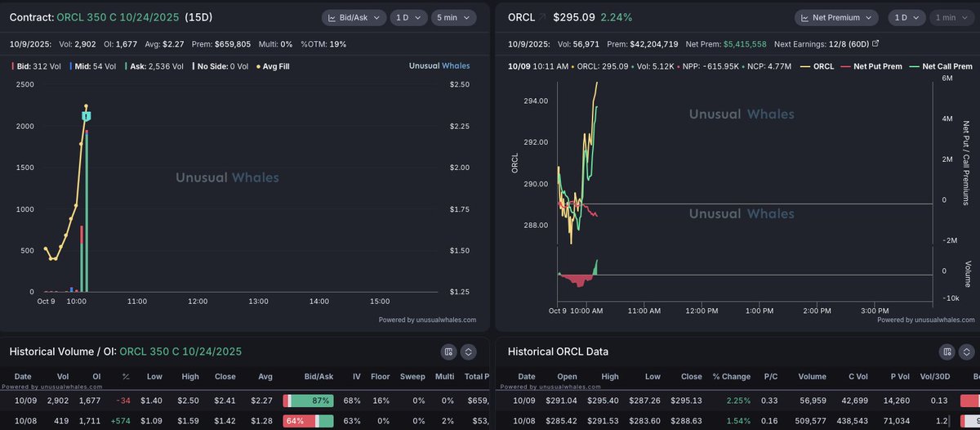Sort contract table by Sweep column
This screenshot has height=430, width=980.
point(412,377)
